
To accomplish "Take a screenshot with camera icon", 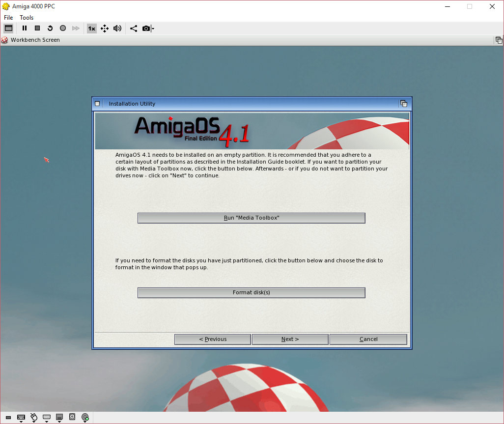I will point(146,28).
